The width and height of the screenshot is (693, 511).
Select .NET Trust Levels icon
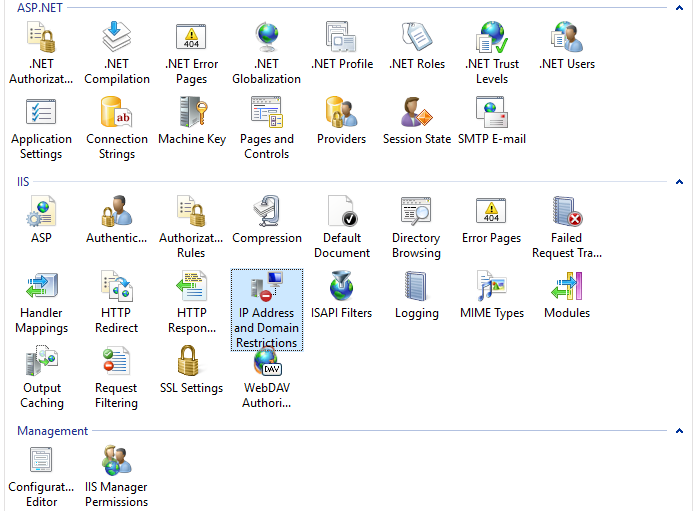(x=492, y=37)
